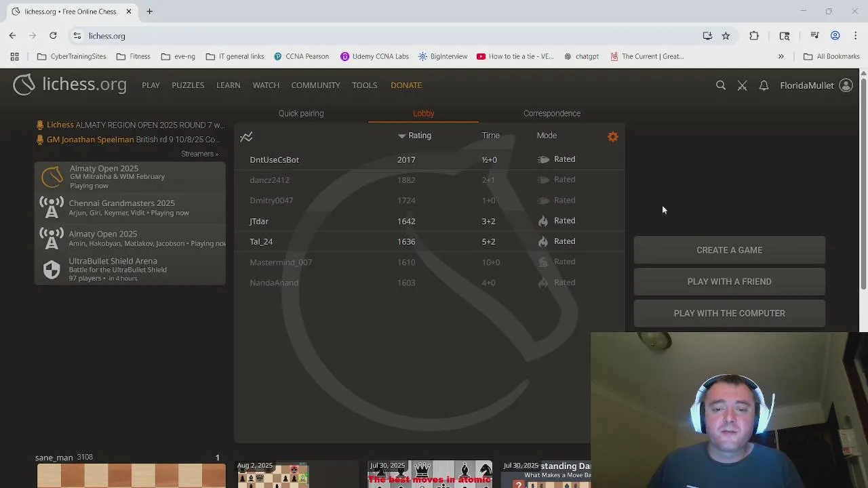Image resolution: width=868 pixels, height=488 pixels.
Task: Open the WATCH menu
Action: 266,85
